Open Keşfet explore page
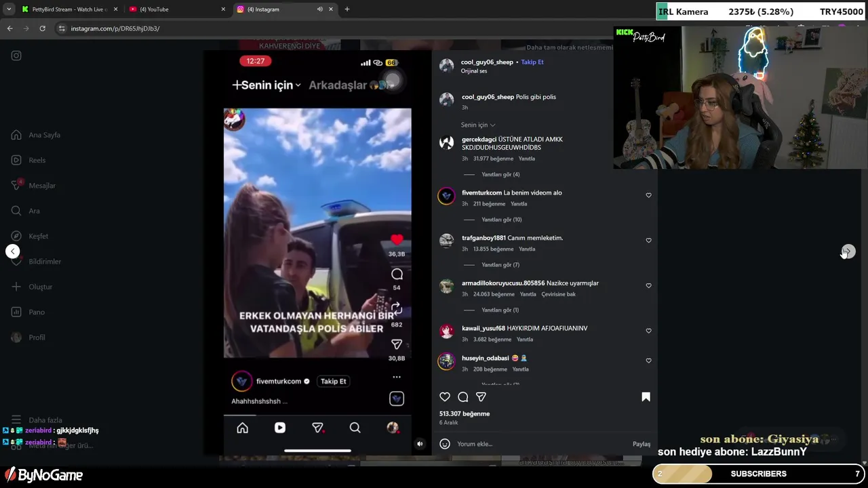The width and height of the screenshot is (868, 488). click(30, 236)
